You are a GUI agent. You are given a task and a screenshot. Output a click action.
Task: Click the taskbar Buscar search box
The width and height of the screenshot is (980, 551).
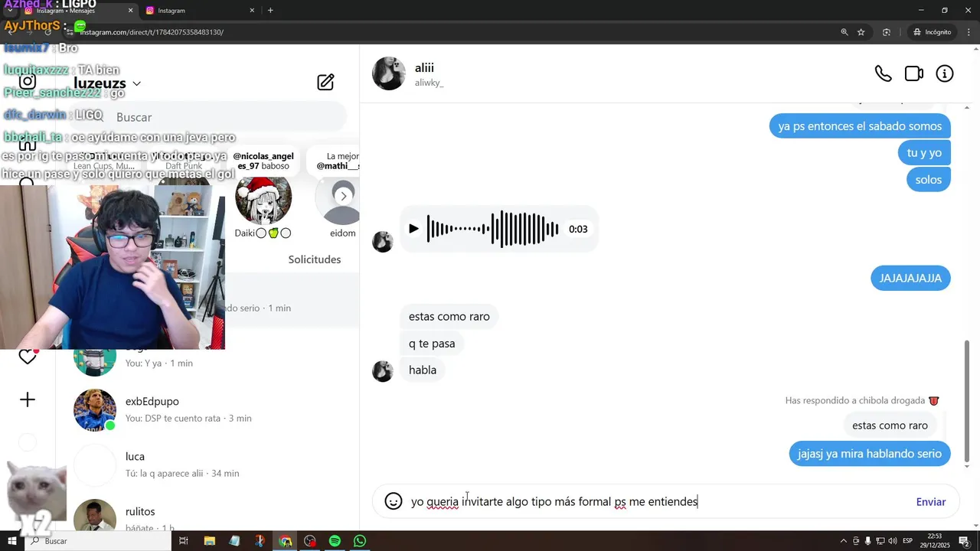coord(98,541)
